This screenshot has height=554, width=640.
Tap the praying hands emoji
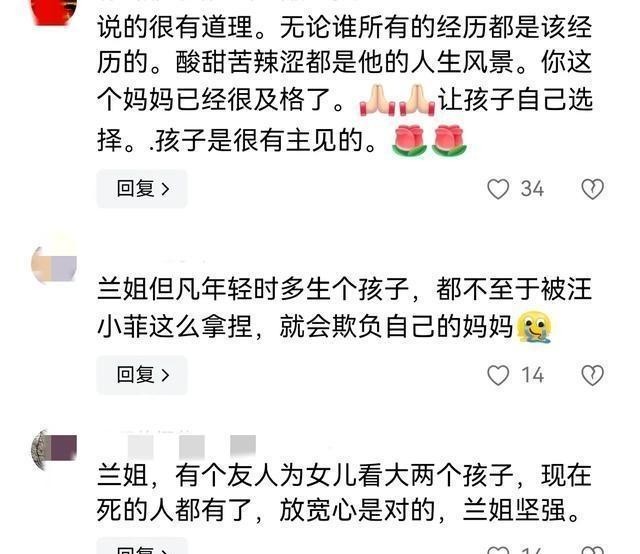click(397, 99)
